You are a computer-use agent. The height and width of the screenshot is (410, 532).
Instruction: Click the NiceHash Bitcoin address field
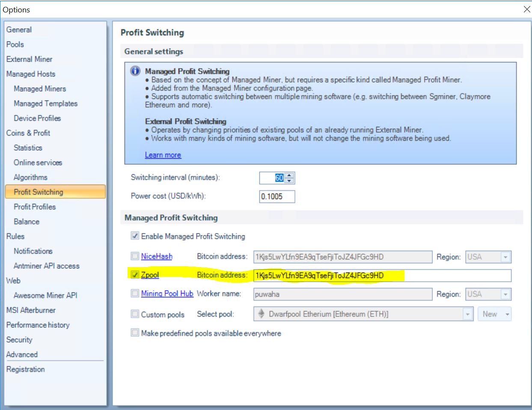343,257
